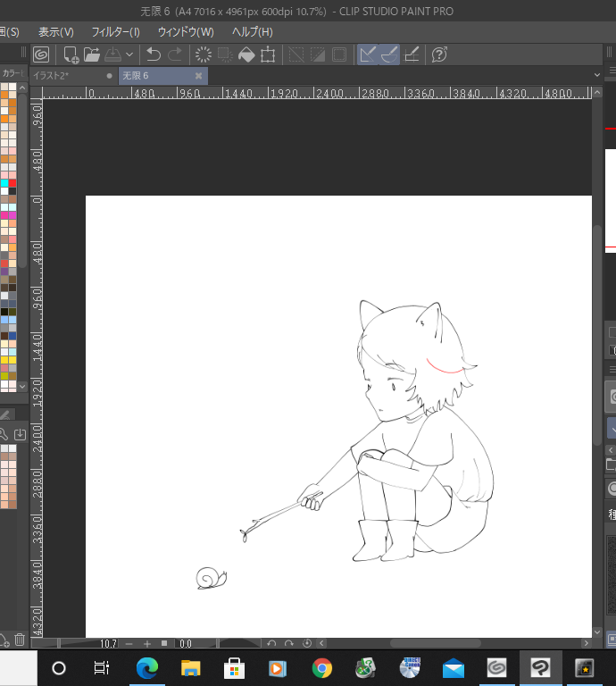Open File Explorer from taskbar
Image resolution: width=616 pixels, height=686 pixels.
[191, 668]
